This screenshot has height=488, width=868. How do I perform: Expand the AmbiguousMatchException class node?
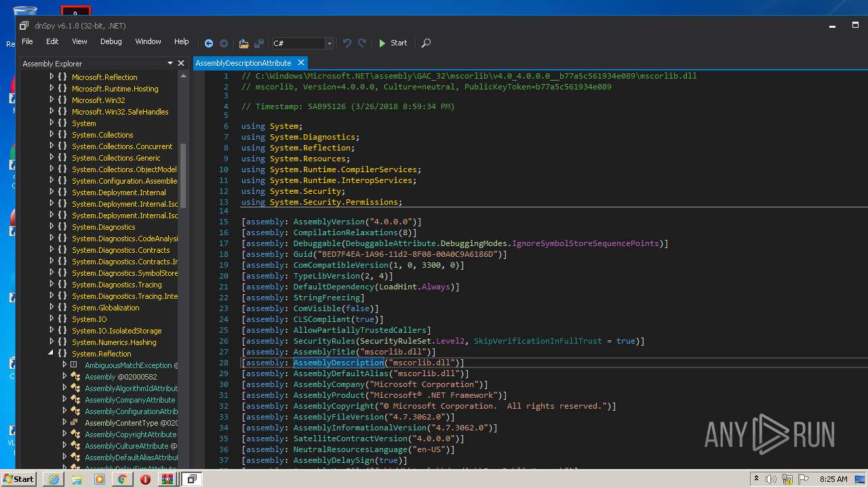[x=64, y=365]
